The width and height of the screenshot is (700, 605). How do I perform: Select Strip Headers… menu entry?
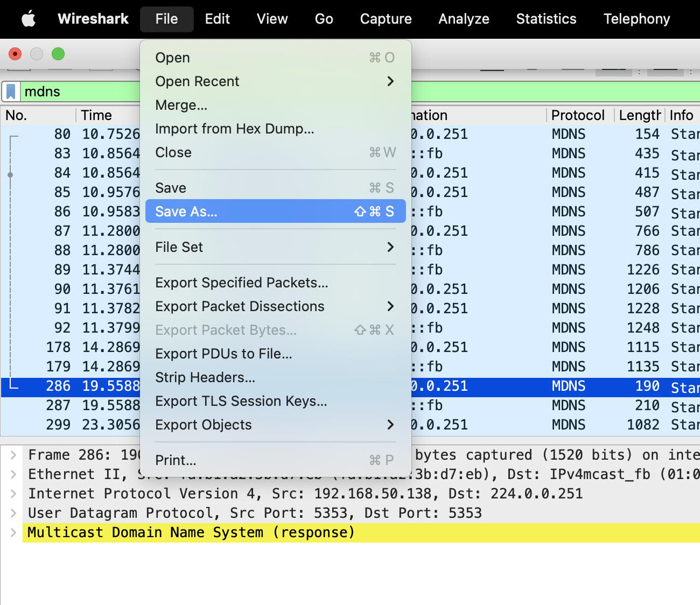click(205, 377)
